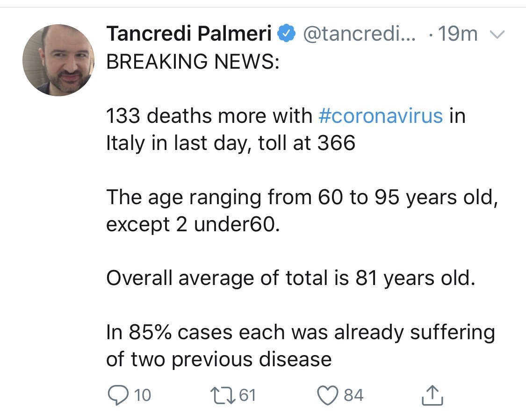The image size is (526, 420).
Task: Open the #coronavirus hashtag
Action: click(381, 115)
